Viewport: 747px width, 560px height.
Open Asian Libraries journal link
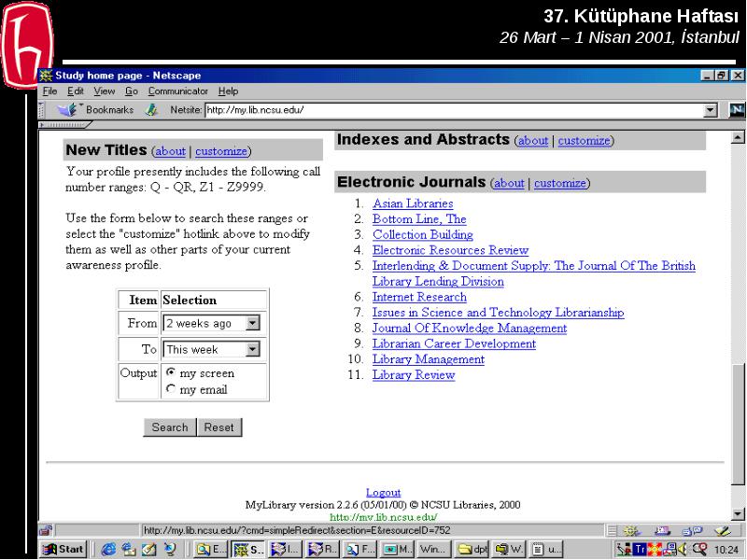pyautogui.click(x=413, y=203)
